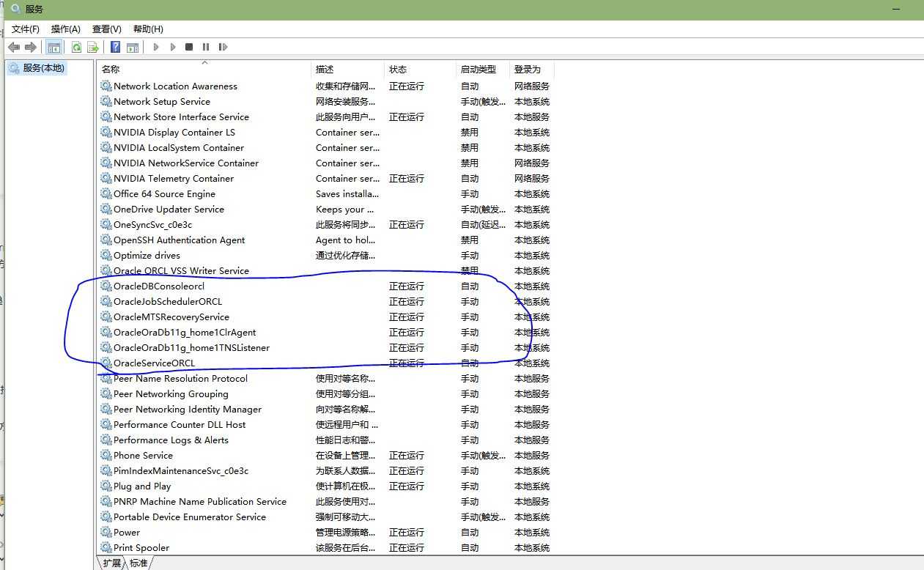The height and width of the screenshot is (570, 924).
Task: Select Oracle ORCL VSS Writer Service
Action: pos(326,270)
